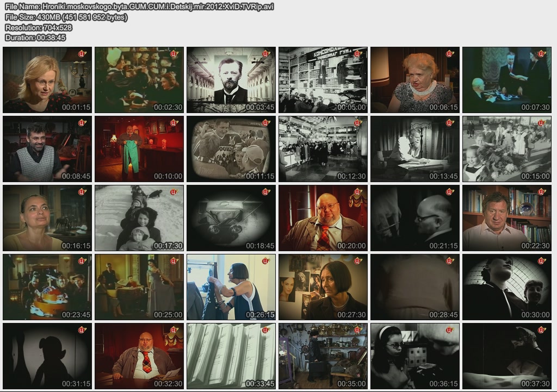557x392 pixels.
Task: Select the woman in long dress at 00:25:00
Action: pyautogui.click(x=139, y=287)
